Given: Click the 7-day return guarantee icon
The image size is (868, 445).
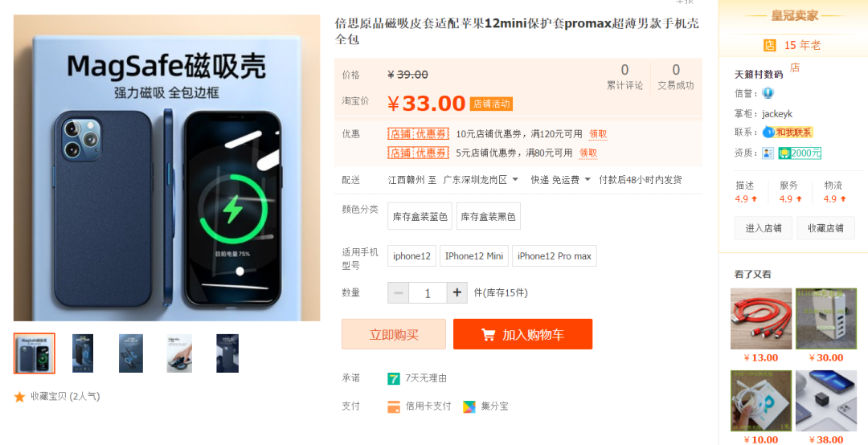Looking at the screenshot, I should pyautogui.click(x=394, y=378).
